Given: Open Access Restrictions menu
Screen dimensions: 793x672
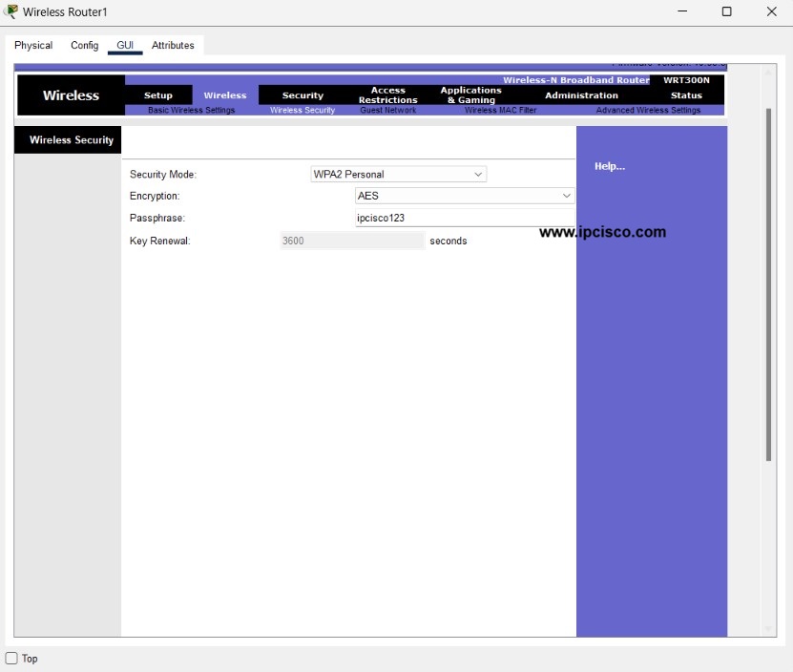Looking at the screenshot, I should (387, 95).
